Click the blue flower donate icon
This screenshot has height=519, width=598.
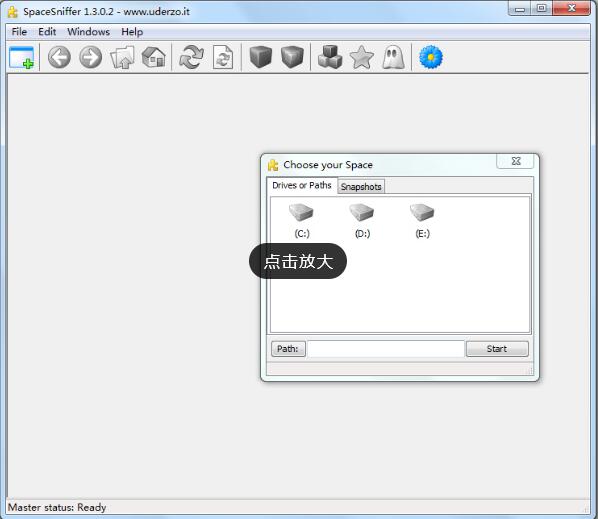tap(431, 57)
